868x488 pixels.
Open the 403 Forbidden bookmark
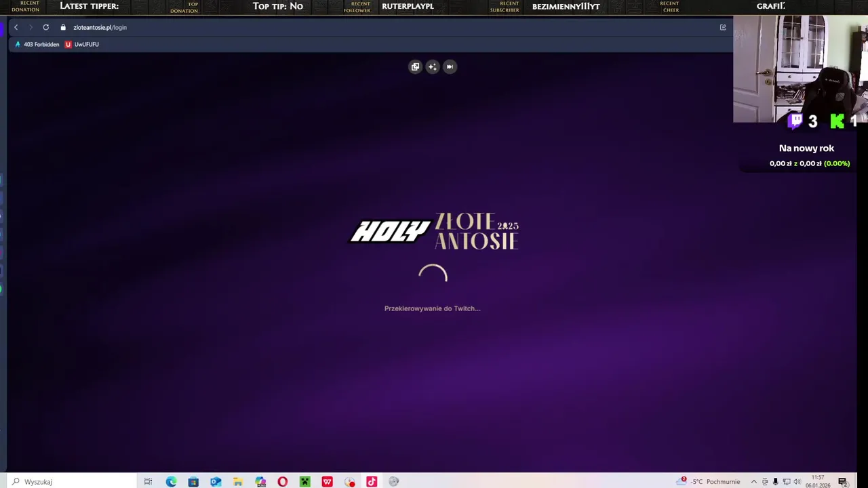[x=37, y=44]
